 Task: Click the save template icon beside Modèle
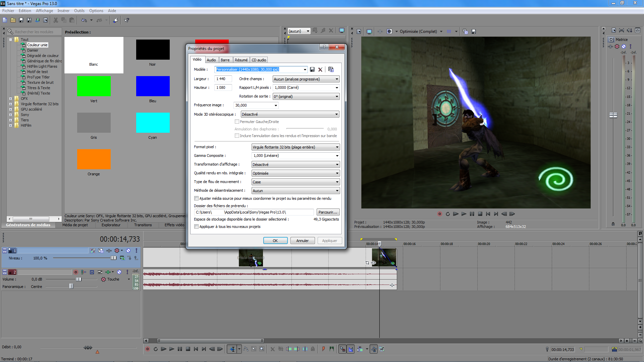pos(312,69)
